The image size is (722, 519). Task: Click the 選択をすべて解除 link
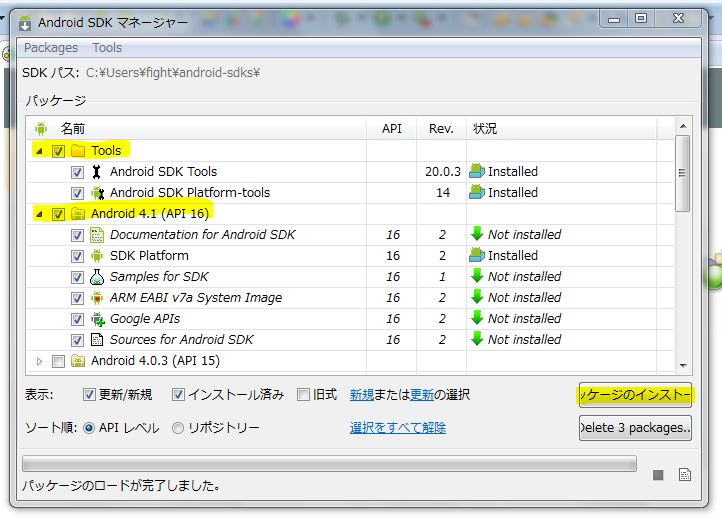398,428
